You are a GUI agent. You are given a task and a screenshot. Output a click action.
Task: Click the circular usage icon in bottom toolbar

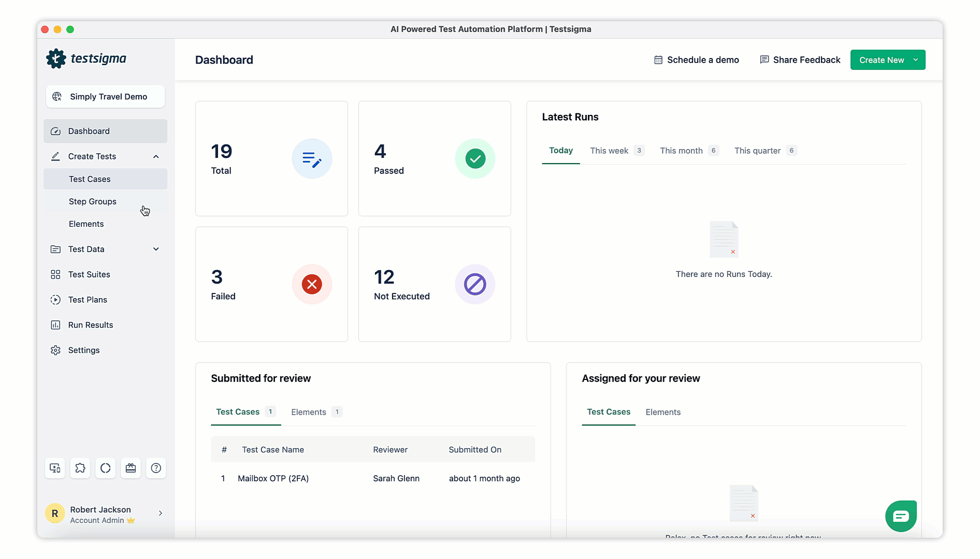106,468
